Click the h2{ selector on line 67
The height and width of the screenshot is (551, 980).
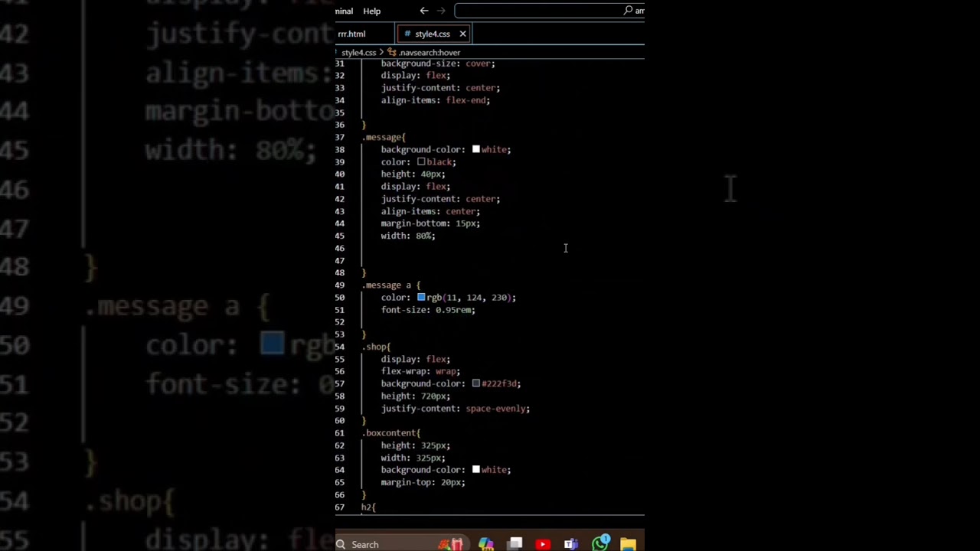pos(368,507)
